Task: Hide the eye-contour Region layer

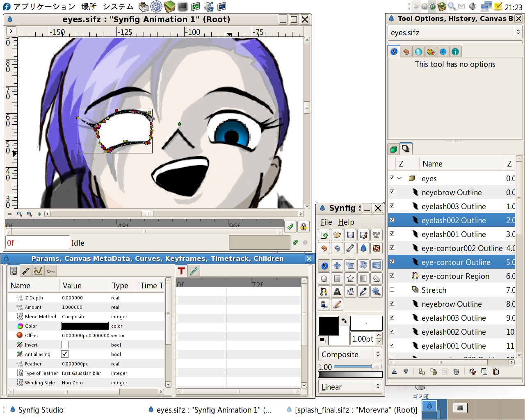Action: pyautogui.click(x=392, y=276)
